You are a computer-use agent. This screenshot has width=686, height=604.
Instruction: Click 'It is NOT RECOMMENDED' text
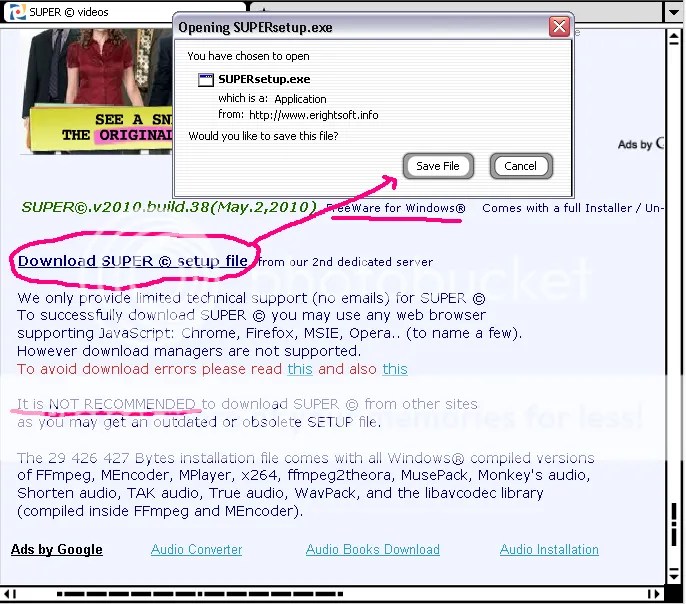click(x=106, y=404)
